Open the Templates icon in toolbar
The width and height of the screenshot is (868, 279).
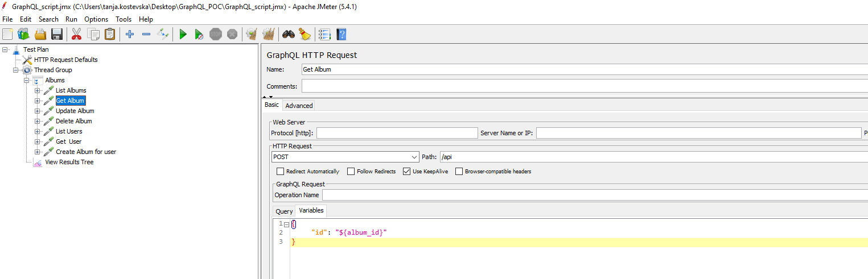pos(23,34)
